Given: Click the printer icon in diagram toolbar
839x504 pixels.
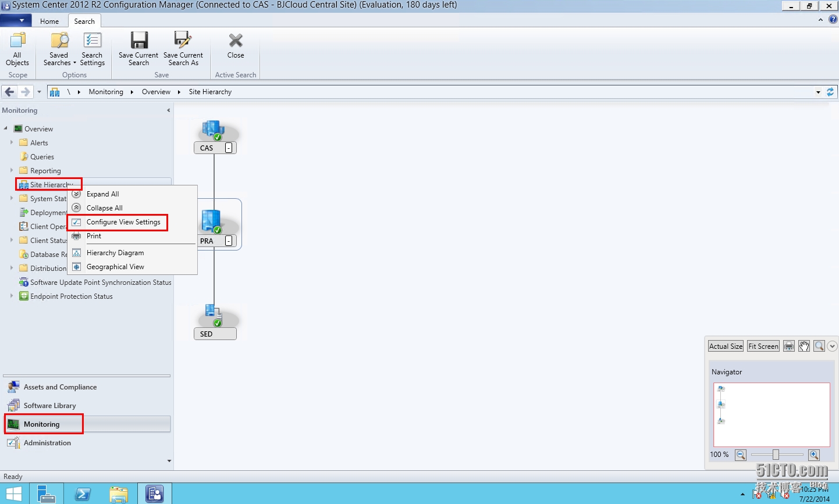Looking at the screenshot, I should 789,346.
